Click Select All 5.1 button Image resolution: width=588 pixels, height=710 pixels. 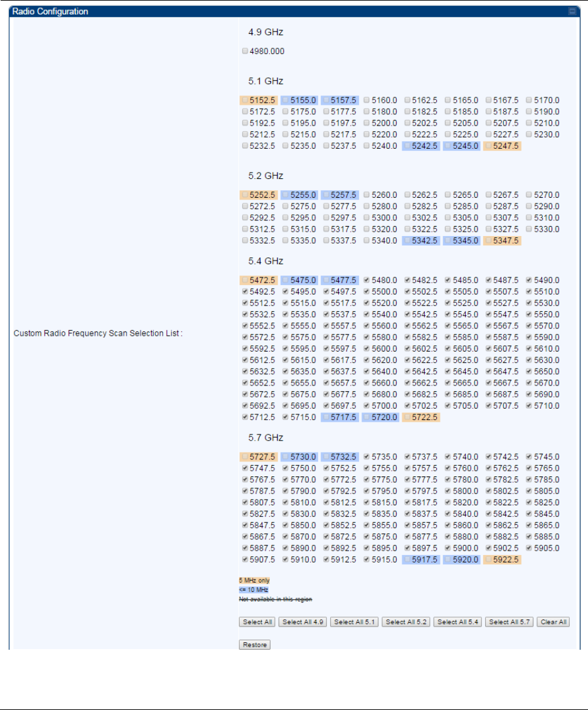tap(355, 622)
